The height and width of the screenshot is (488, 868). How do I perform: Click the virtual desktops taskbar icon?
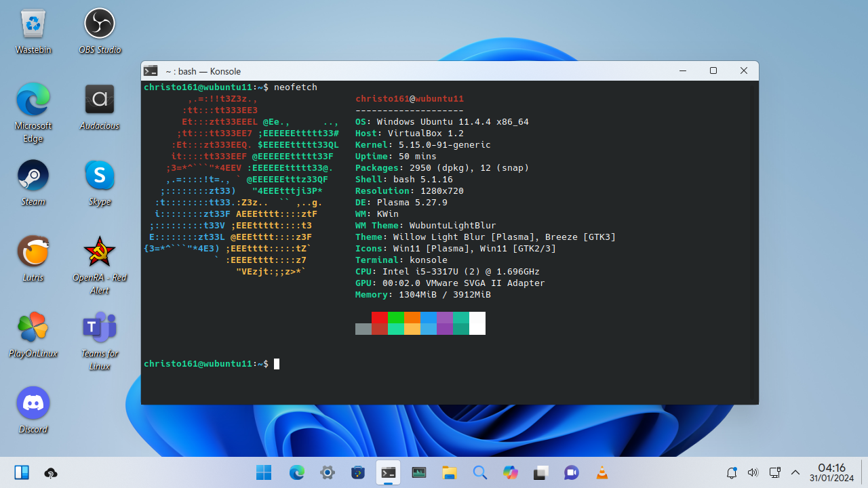pos(540,473)
